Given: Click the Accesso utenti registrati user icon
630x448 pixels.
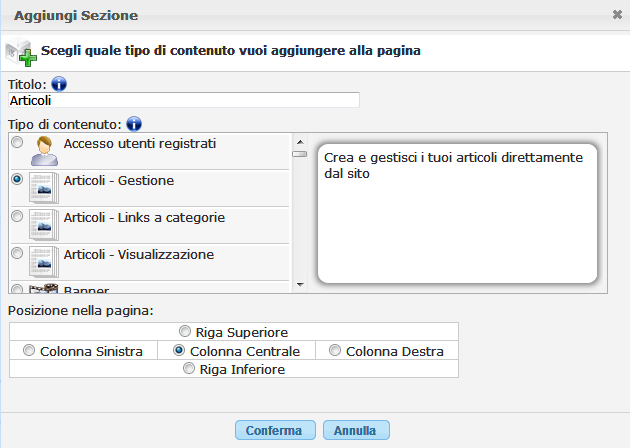Looking at the screenshot, I should (x=43, y=152).
